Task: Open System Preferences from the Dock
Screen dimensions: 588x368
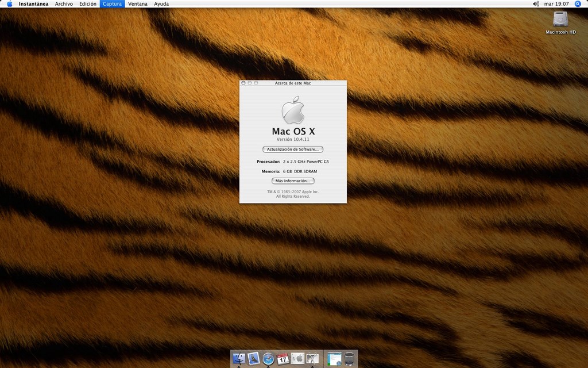Action: click(x=297, y=359)
